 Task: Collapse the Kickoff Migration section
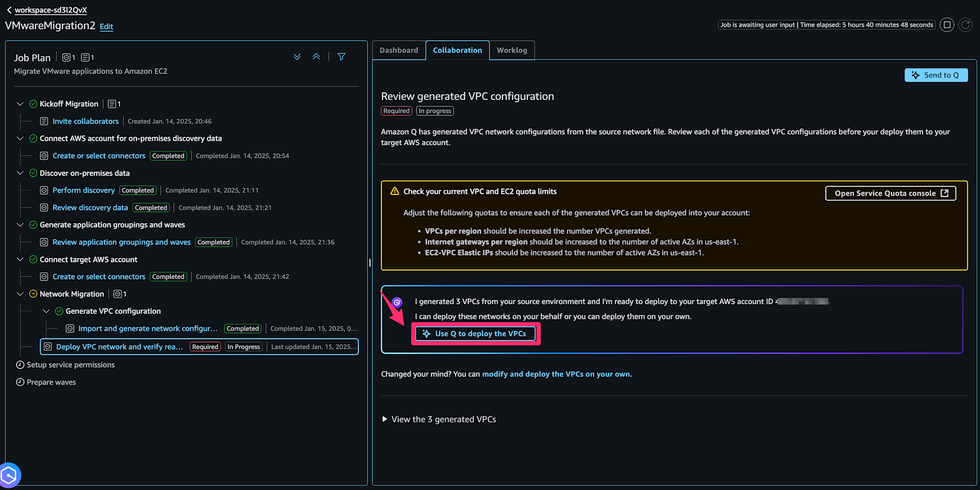pos(20,104)
